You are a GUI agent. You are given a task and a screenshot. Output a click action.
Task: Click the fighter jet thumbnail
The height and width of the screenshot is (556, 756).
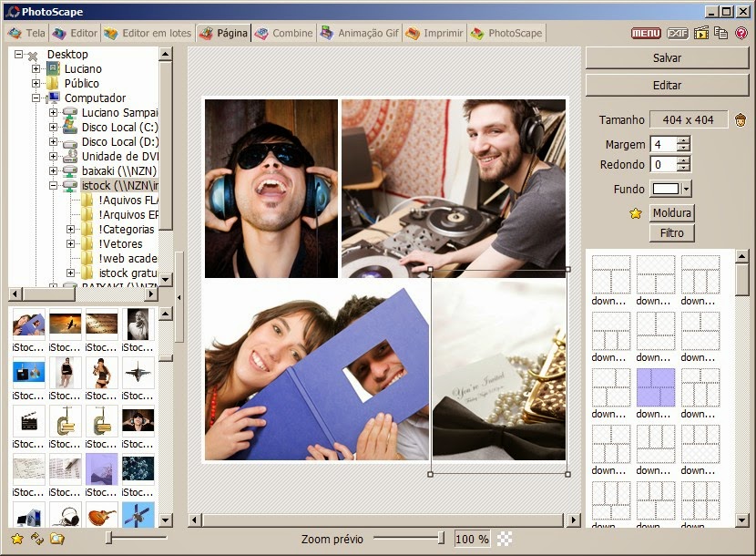click(x=138, y=373)
